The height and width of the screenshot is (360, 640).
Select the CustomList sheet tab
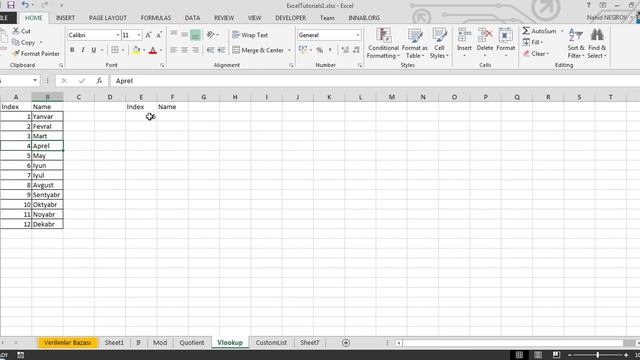point(271,342)
